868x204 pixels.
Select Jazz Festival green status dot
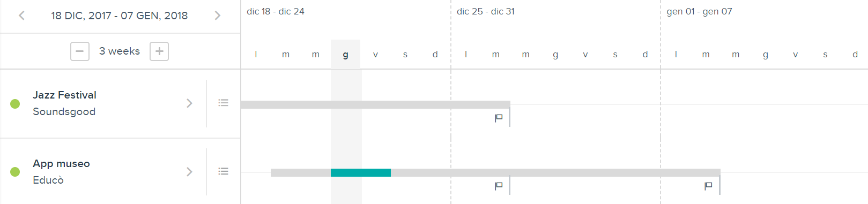(15, 104)
